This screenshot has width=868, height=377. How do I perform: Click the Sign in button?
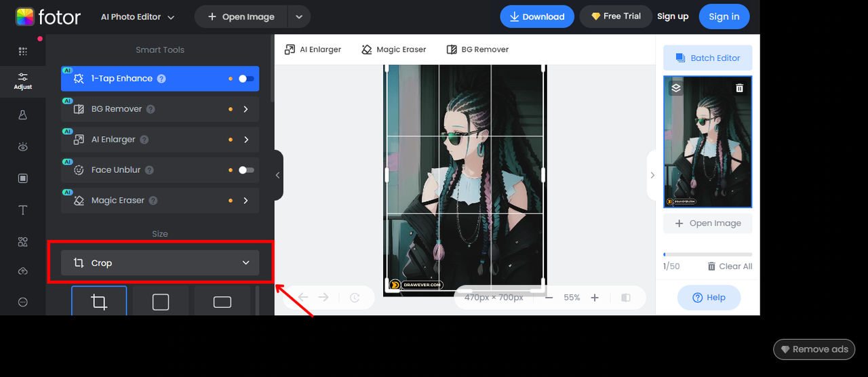[x=724, y=17]
